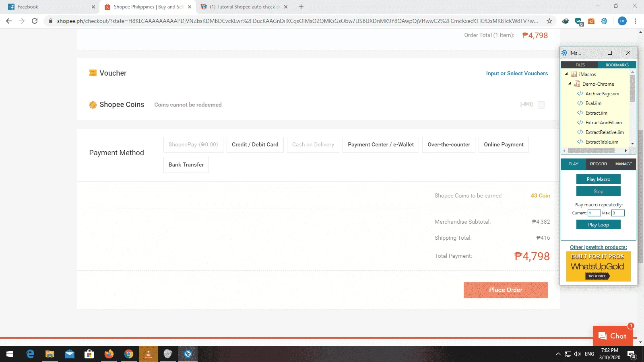
Task: Open the green shield checkmark extension
Action: pos(578,21)
